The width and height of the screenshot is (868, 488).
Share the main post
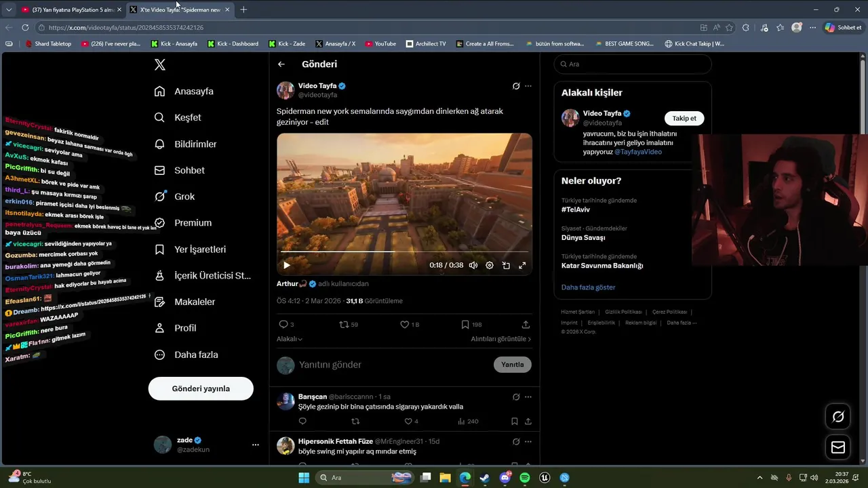(526, 325)
